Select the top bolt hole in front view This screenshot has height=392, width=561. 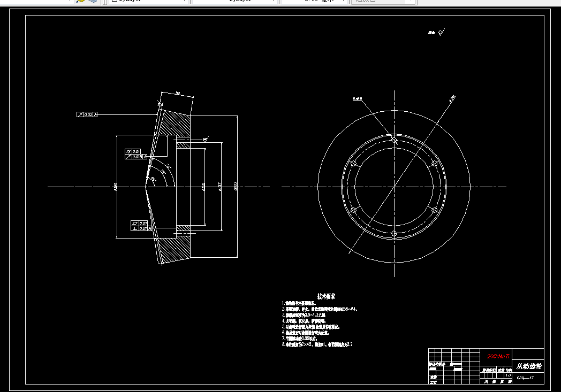(x=395, y=140)
